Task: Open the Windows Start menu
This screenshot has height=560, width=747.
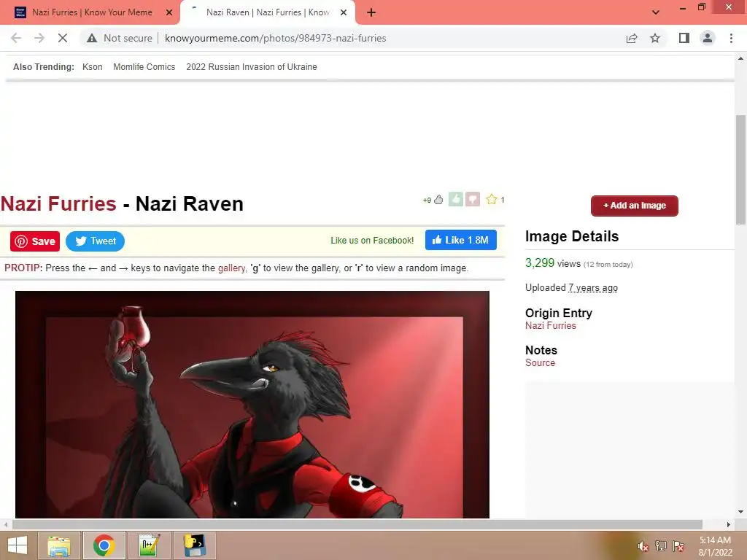Action: click(18, 545)
